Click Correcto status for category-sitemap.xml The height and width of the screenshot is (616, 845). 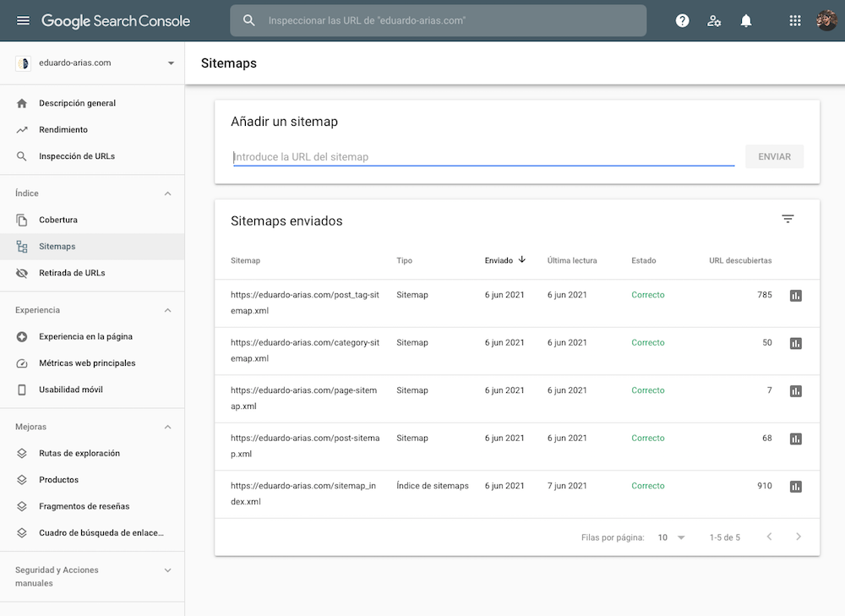point(648,343)
